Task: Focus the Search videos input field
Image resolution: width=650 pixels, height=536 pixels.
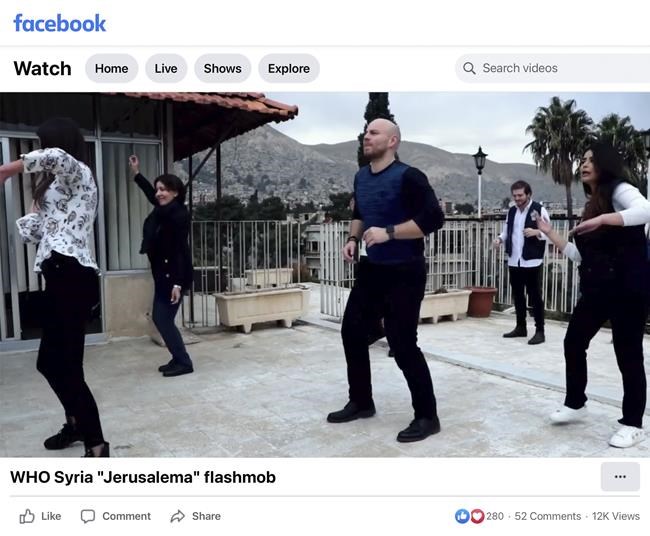Action: pos(553,68)
